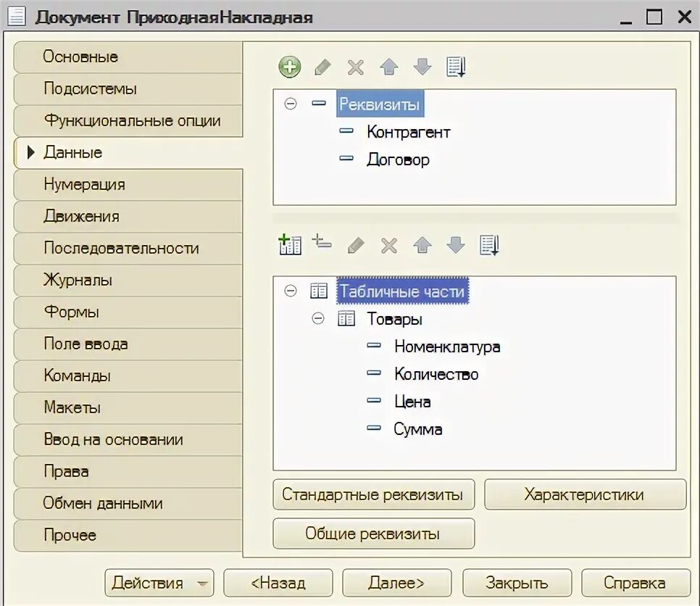Go to the Журналы tab

[x=128, y=281]
